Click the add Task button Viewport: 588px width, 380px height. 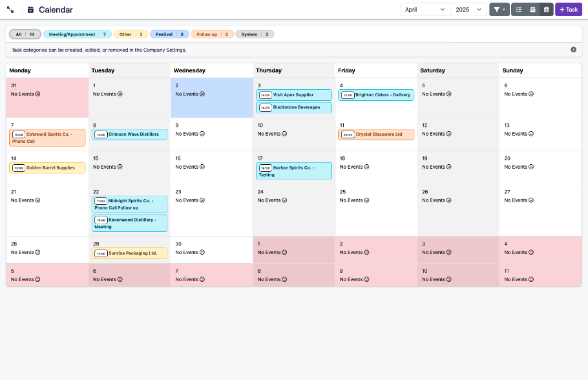569,10
